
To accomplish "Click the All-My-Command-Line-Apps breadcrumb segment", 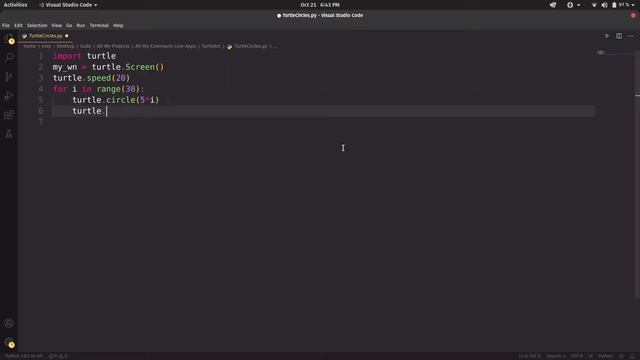I will pos(165,47).
